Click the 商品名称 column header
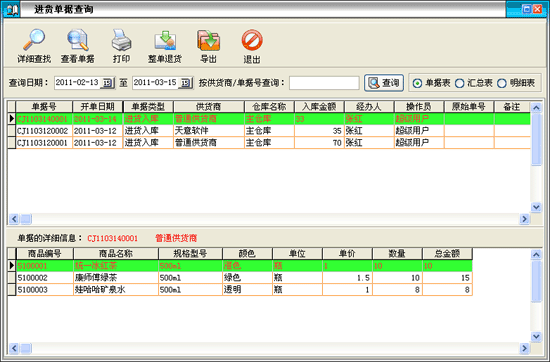This screenshot has height=362, width=550. pyautogui.click(x=116, y=254)
